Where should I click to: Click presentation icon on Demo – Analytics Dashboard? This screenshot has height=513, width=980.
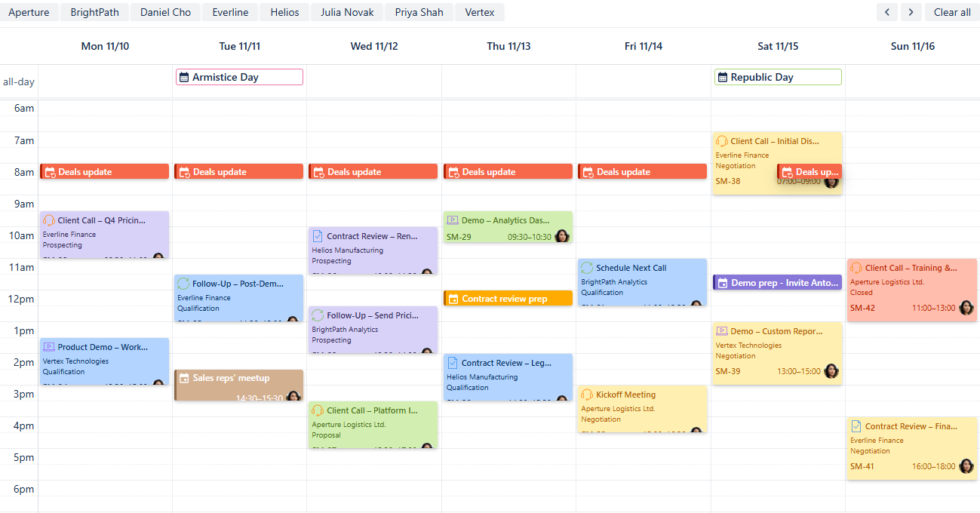click(453, 220)
